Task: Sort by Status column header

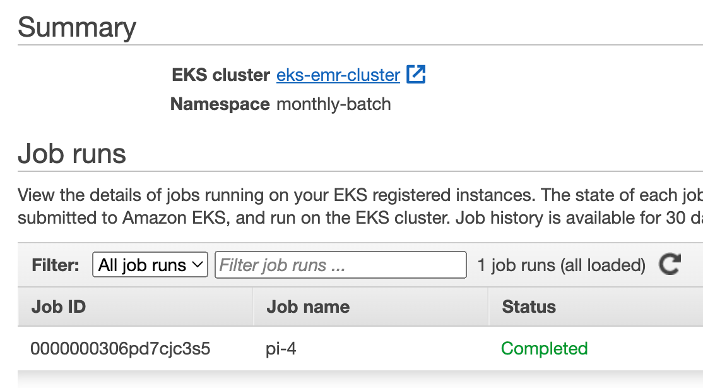Action: pos(529,307)
